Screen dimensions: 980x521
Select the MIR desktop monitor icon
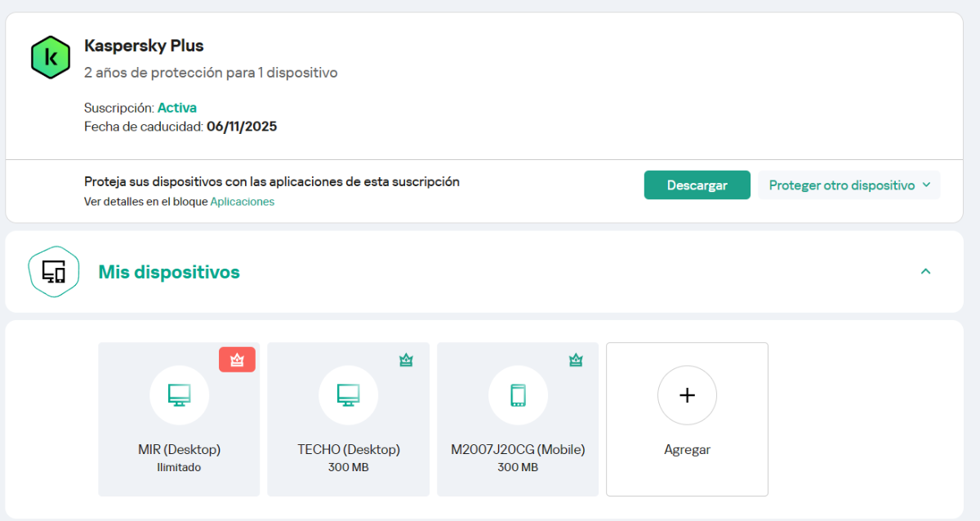click(x=179, y=395)
